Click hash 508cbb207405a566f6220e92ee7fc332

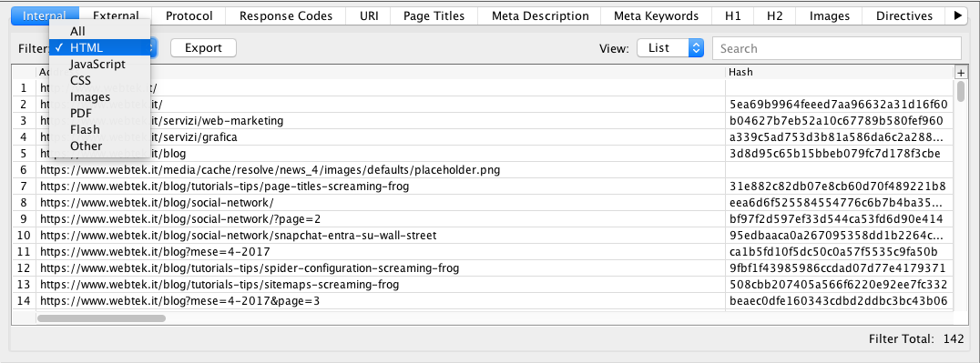click(838, 285)
